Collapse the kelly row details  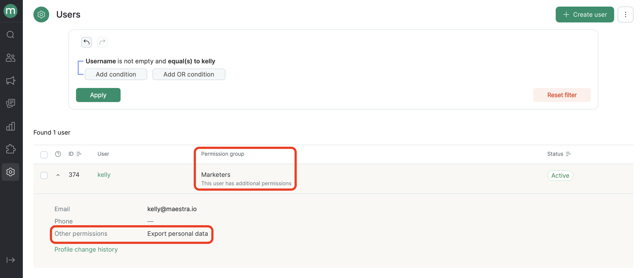(58, 175)
